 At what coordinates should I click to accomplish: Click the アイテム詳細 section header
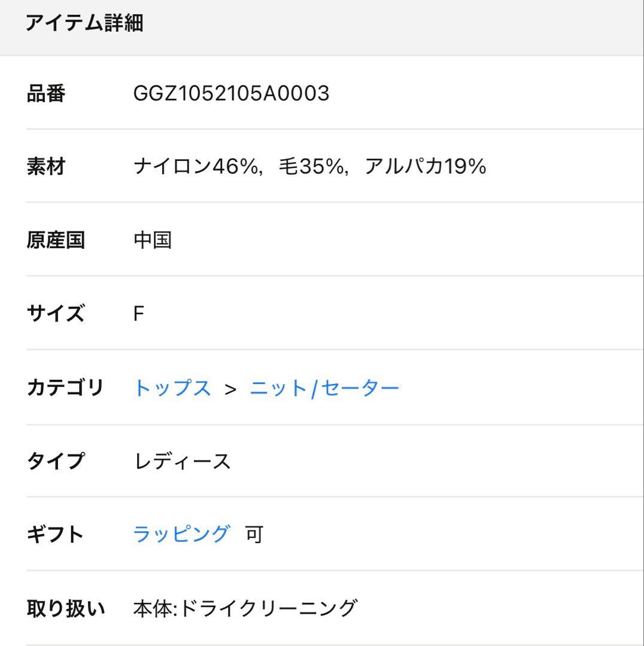[x=84, y=24]
